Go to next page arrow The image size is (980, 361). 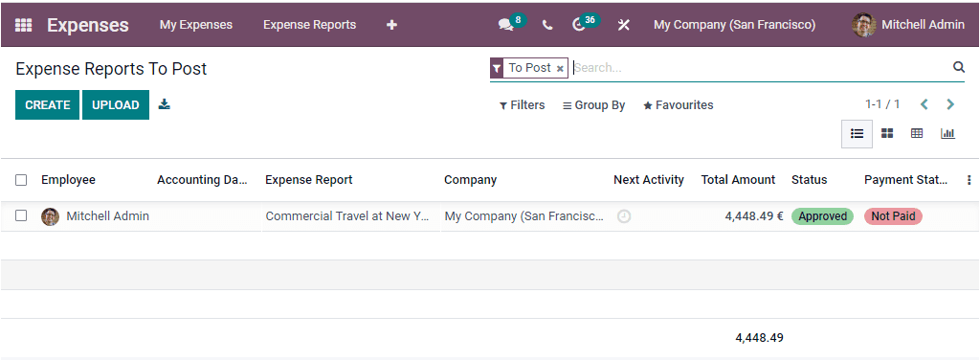[x=950, y=104]
